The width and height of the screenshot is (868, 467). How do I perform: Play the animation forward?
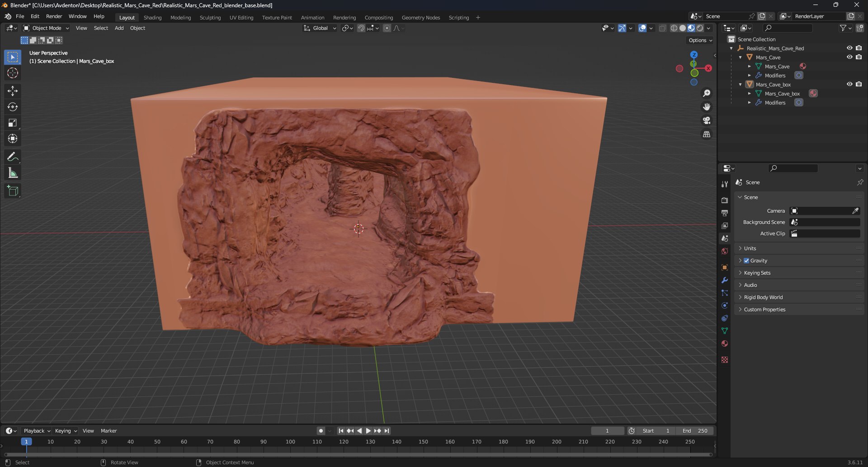(368, 431)
